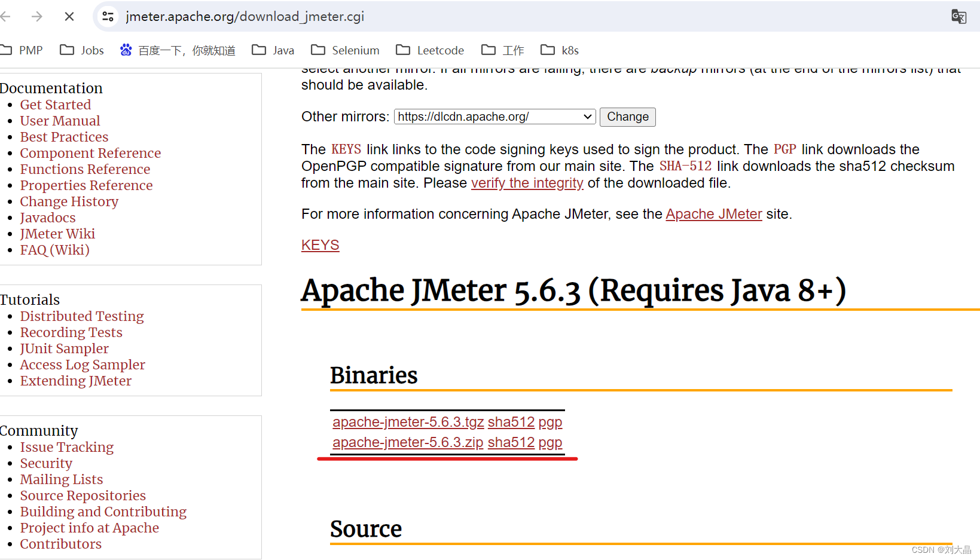Open Properties Reference link
This screenshot has height=560, width=980.
click(86, 185)
